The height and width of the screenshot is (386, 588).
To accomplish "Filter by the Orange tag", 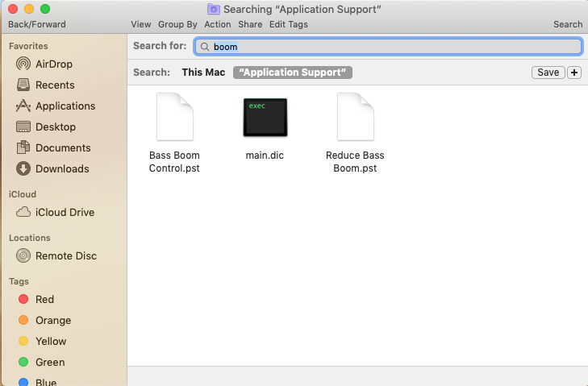I will 52,320.
